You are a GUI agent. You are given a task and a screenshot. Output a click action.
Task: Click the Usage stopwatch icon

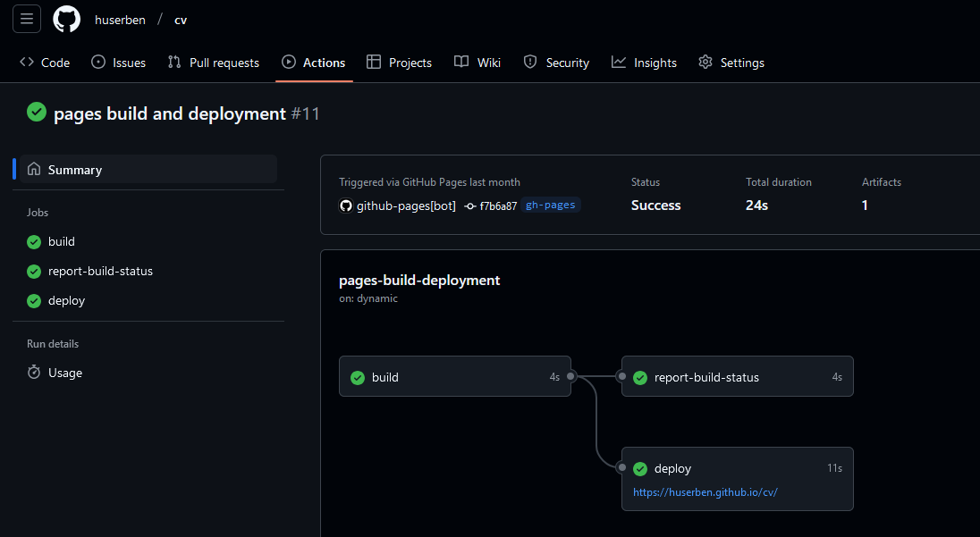tap(34, 373)
